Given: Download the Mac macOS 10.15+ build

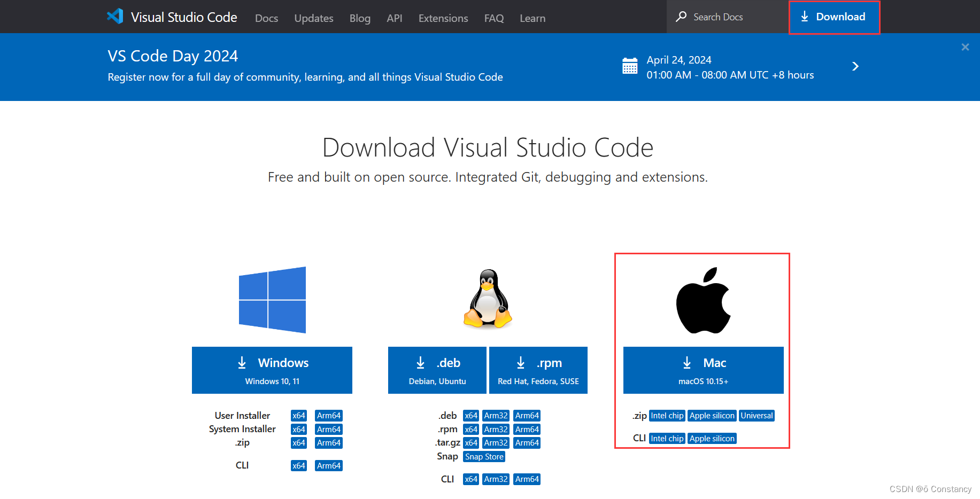Looking at the screenshot, I should tap(704, 370).
